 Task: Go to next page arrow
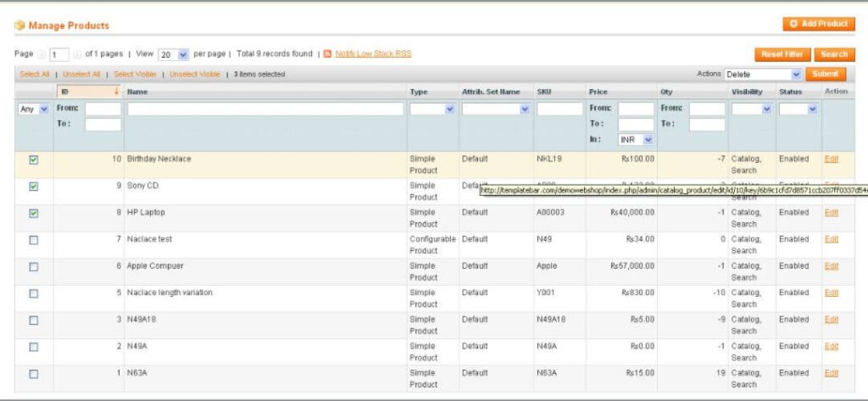tap(77, 54)
